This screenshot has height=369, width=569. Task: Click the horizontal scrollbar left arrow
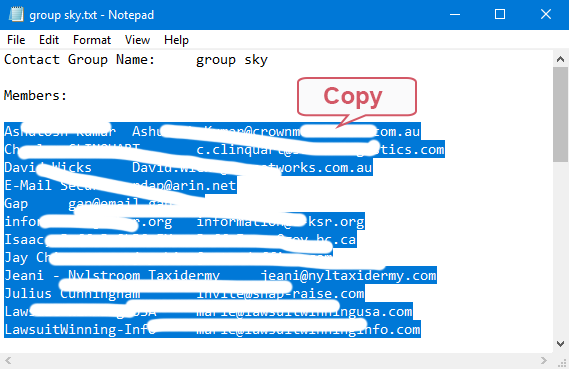(8, 360)
